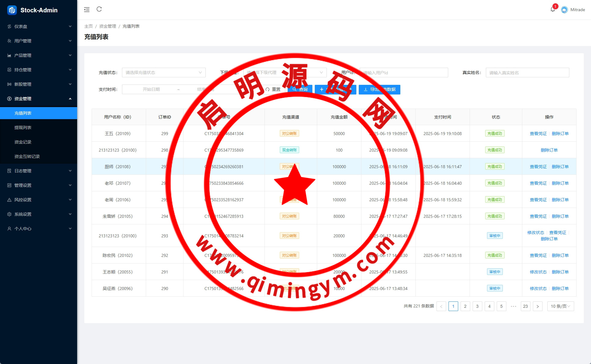Open the notification bell icon

click(x=552, y=9)
